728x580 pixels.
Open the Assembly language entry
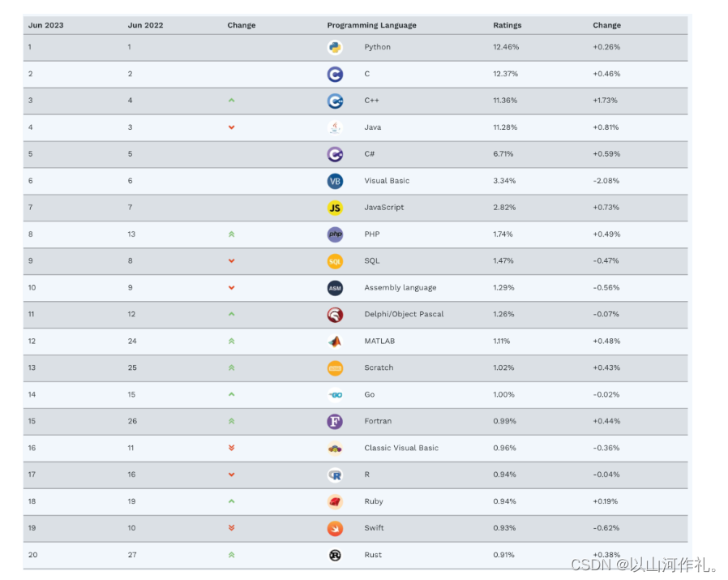(400, 288)
